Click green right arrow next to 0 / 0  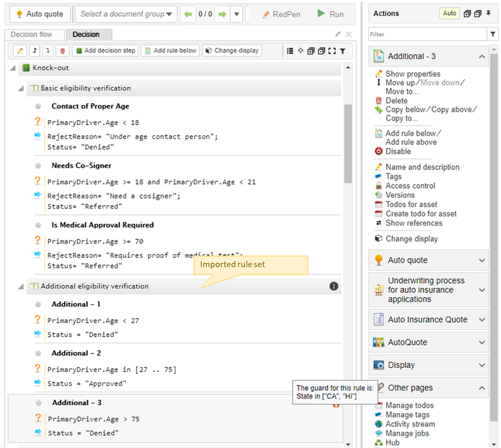[222, 14]
